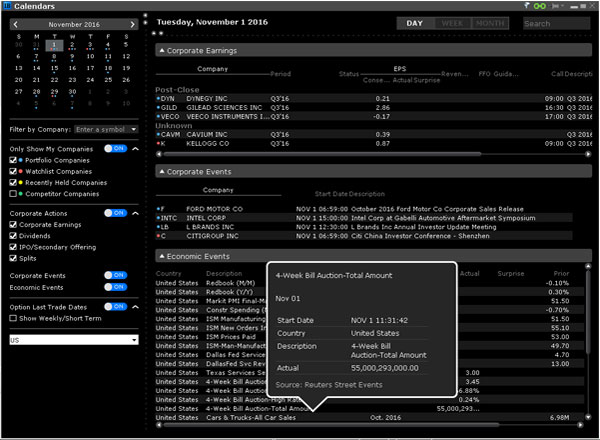
Task: Select Cars & Trucks-All Car Sales row
Action: pyautogui.click(x=370, y=417)
